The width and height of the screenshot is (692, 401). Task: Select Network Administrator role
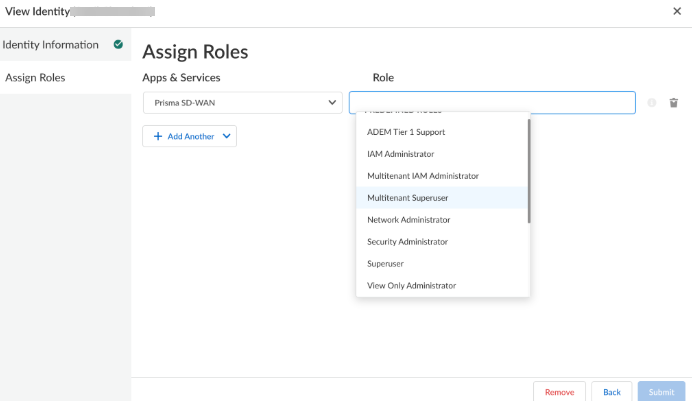(409, 220)
